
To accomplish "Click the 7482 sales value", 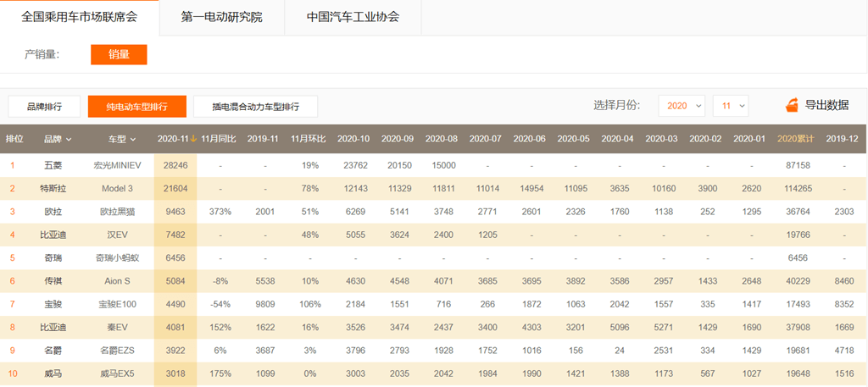I will [x=175, y=235].
